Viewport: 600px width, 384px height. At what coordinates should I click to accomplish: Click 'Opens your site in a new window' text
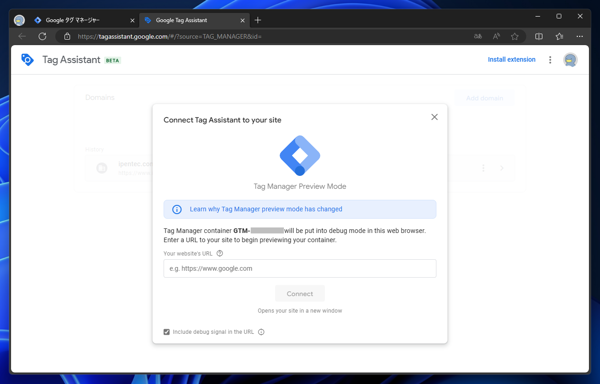pyautogui.click(x=300, y=311)
